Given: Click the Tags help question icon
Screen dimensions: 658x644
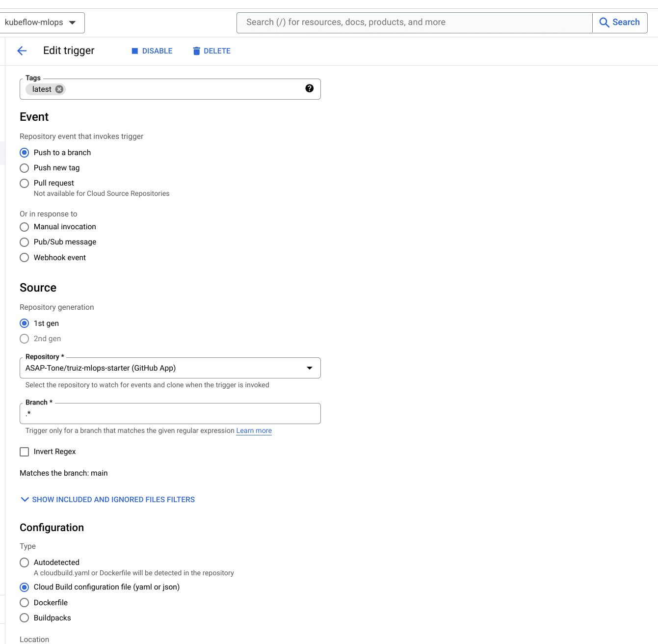Looking at the screenshot, I should 309,88.
